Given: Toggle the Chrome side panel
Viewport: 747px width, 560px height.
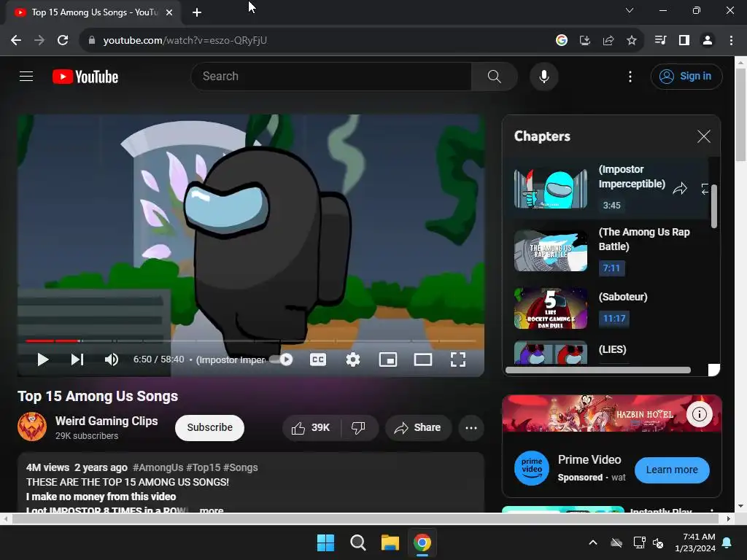Looking at the screenshot, I should tap(684, 41).
